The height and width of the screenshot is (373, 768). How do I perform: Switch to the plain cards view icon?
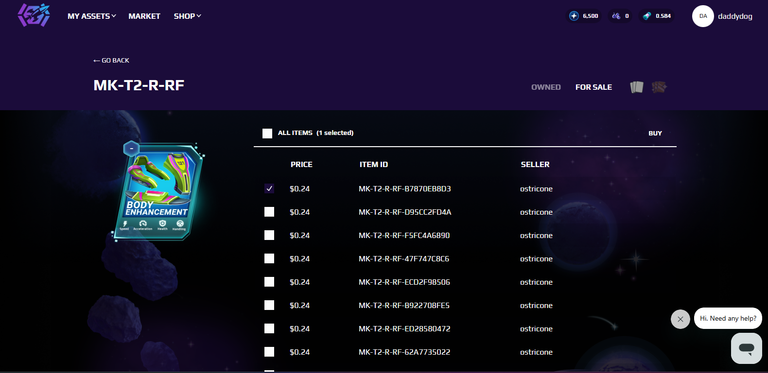pyautogui.click(x=636, y=87)
